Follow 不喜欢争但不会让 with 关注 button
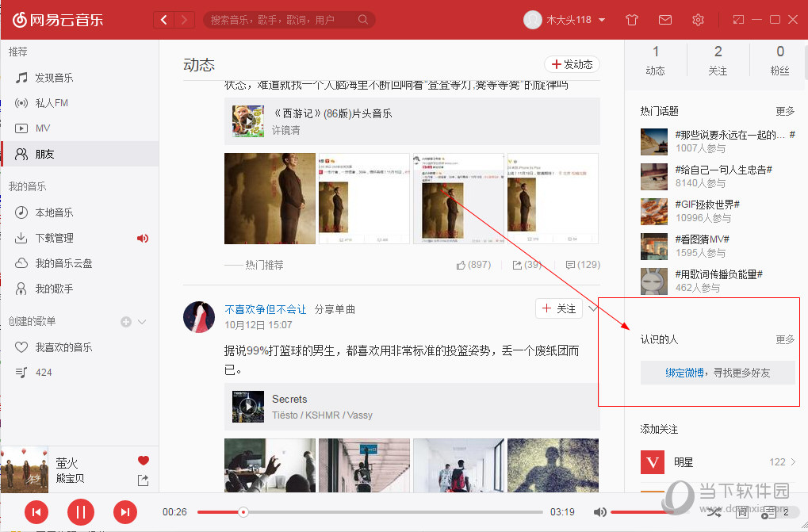Image resolution: width=808 pixels, height=532 pixels. point(558,308)
